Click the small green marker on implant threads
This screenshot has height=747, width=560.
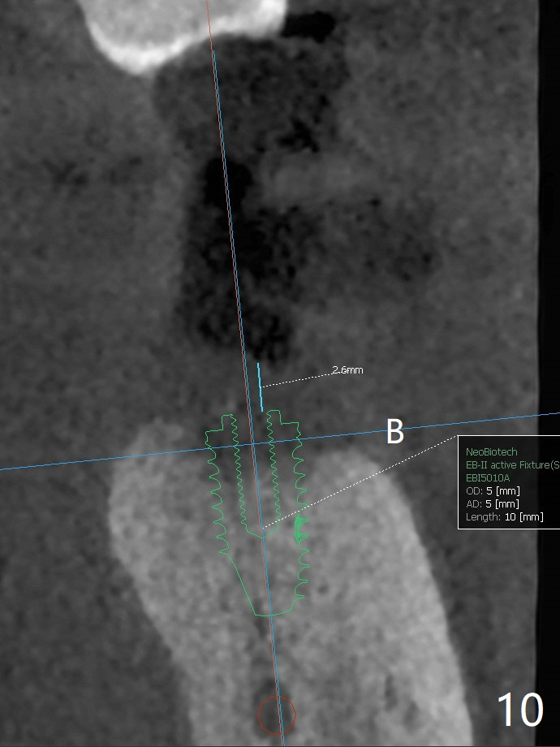point(300,529)
